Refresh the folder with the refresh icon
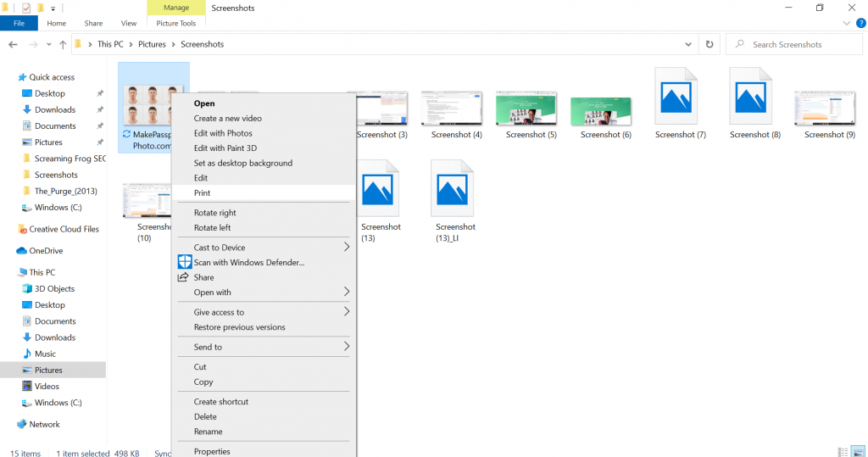868x457 pixels. (709, 44)
